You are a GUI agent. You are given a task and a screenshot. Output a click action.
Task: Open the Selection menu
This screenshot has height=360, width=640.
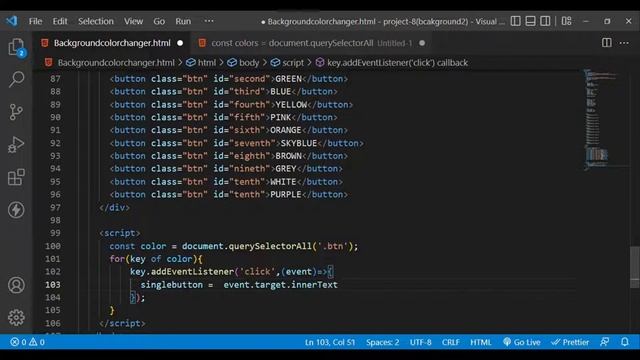point(96,21)
